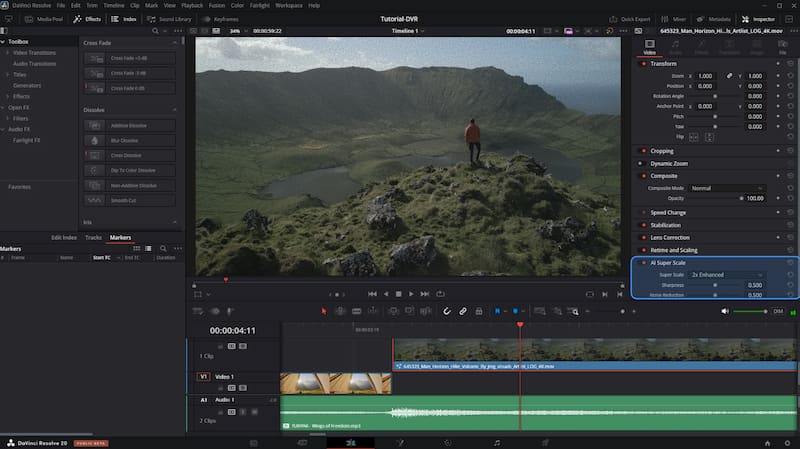800x449 pixels.
Task: Expand Video Transitions in Toolbox
Action: click(x=8, y=53)
